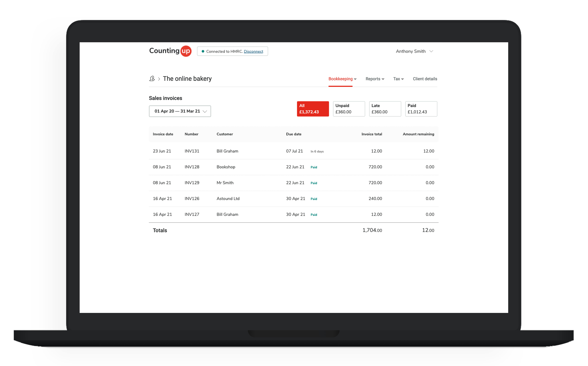The image size is (588, 366).
Task: Open invoice INV131 for Bill Graham
Action: [x=294, y=151]
